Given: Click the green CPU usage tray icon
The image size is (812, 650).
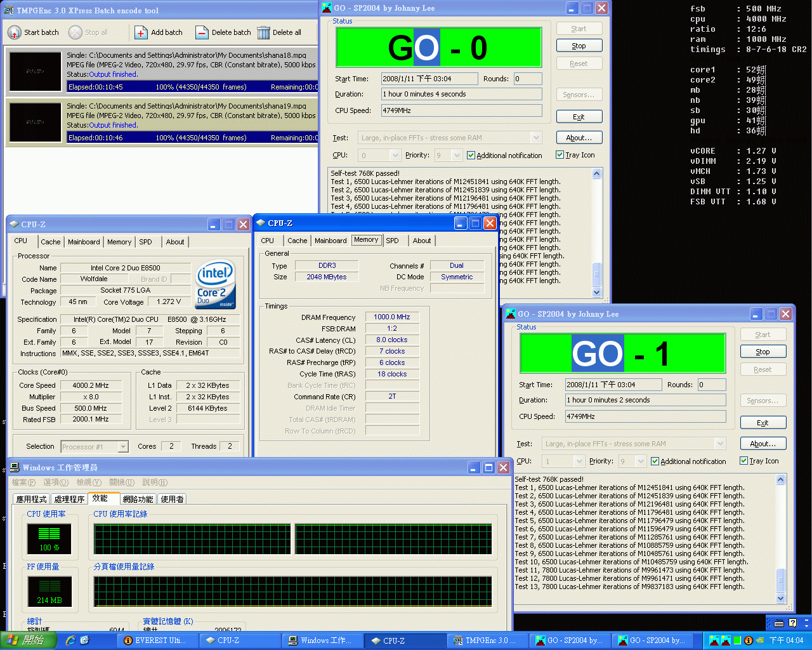Looking at the screenshot, I should [x=737, y=640].
